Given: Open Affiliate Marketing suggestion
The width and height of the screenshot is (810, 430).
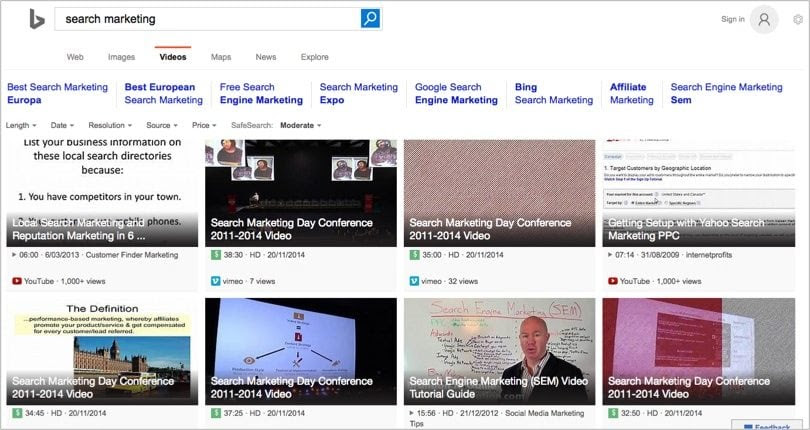Looking at the screenshot, I should click(631, 94).
